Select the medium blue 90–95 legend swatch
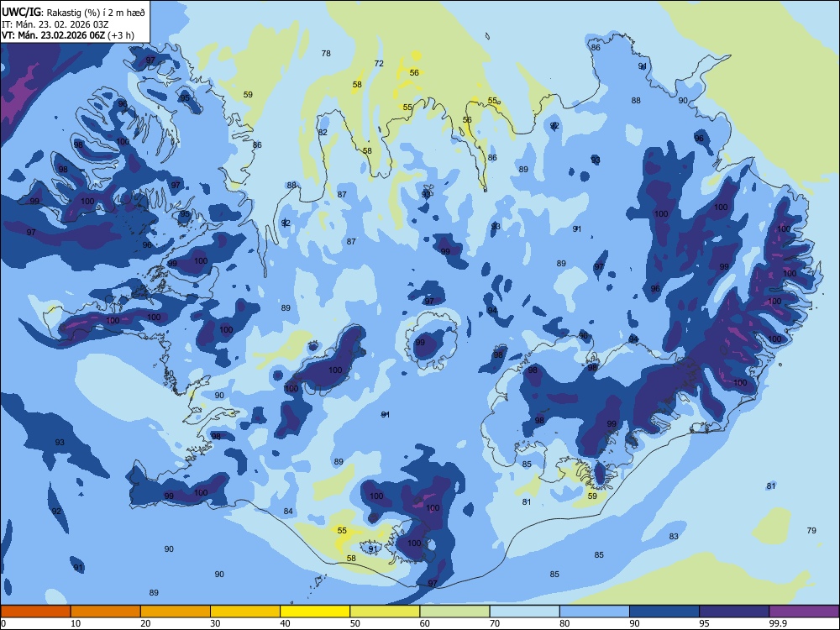Viewport: 840px width, 630px height. tap(664, 612)
